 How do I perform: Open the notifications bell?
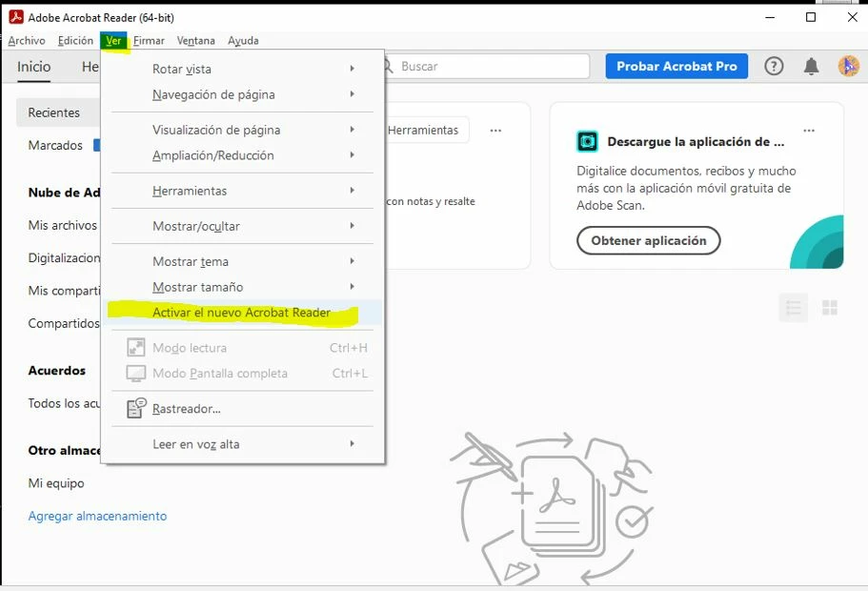811,67
